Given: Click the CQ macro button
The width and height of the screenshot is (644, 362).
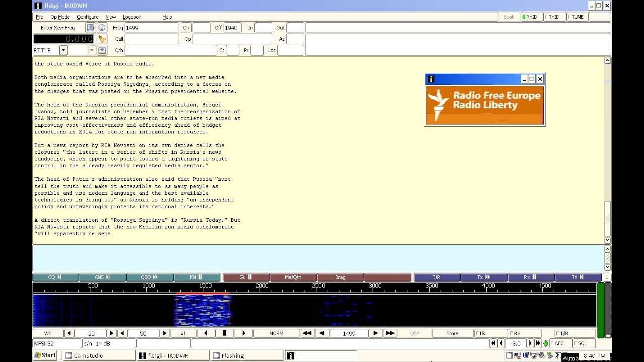Looking at the screenshot, I should click(x=56, y=277).
